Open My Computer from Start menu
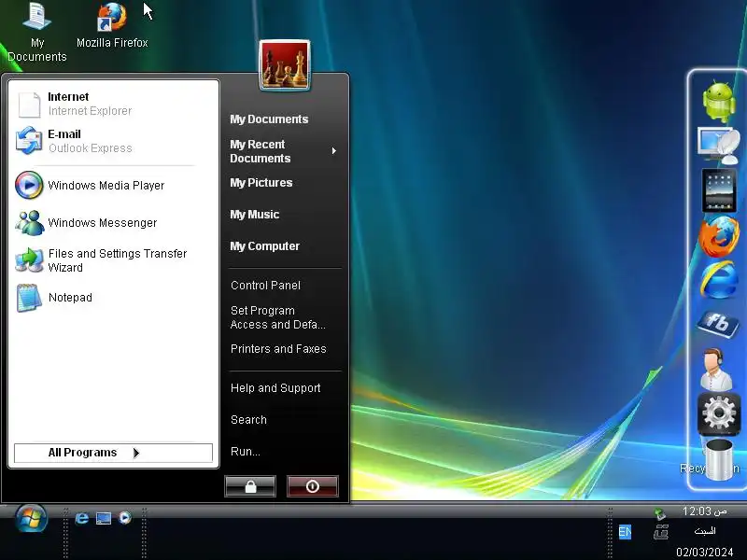747x560 pixels. 265,246
